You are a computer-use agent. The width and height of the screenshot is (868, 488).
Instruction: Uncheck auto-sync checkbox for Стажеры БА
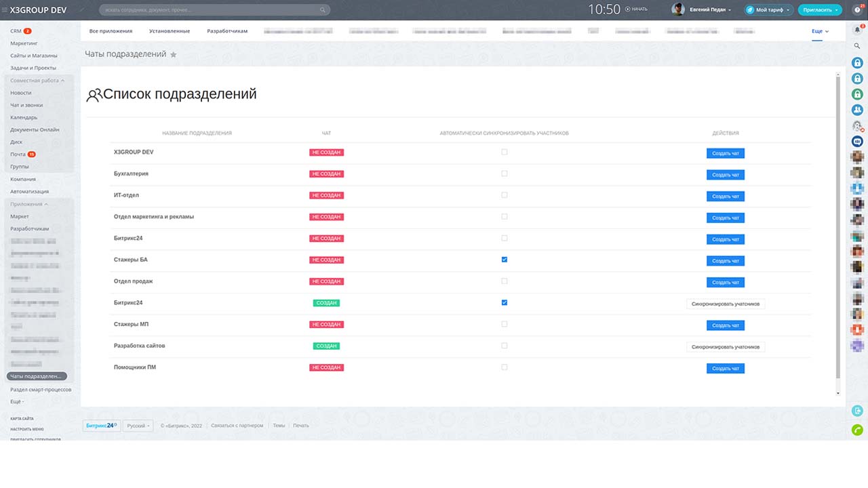(x=504, y=260)
